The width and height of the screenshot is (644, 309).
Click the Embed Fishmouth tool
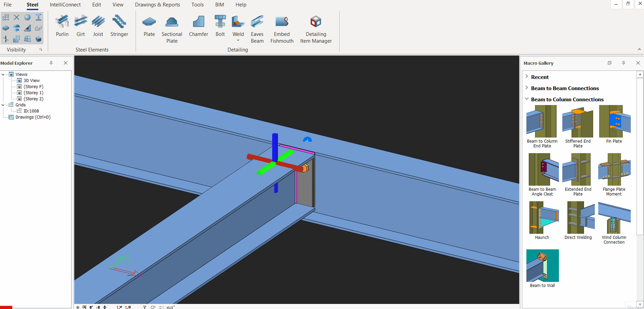click(282, 29)
